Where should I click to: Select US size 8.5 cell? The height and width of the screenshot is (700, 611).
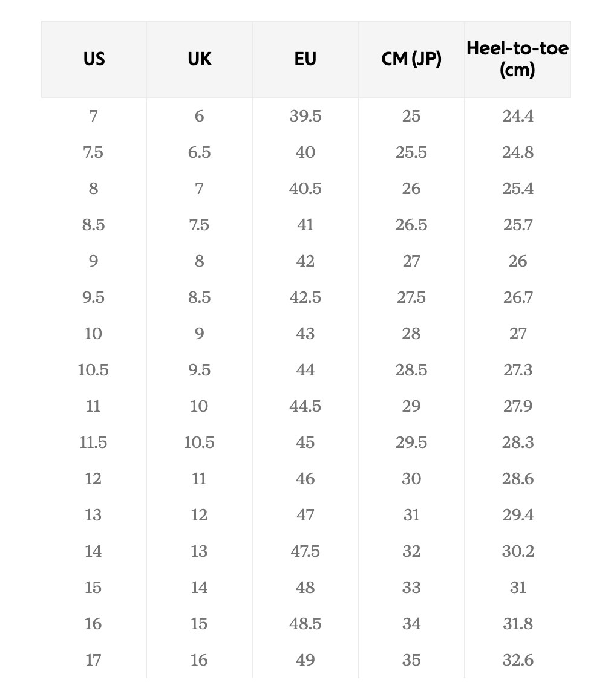tap(94, 225)
